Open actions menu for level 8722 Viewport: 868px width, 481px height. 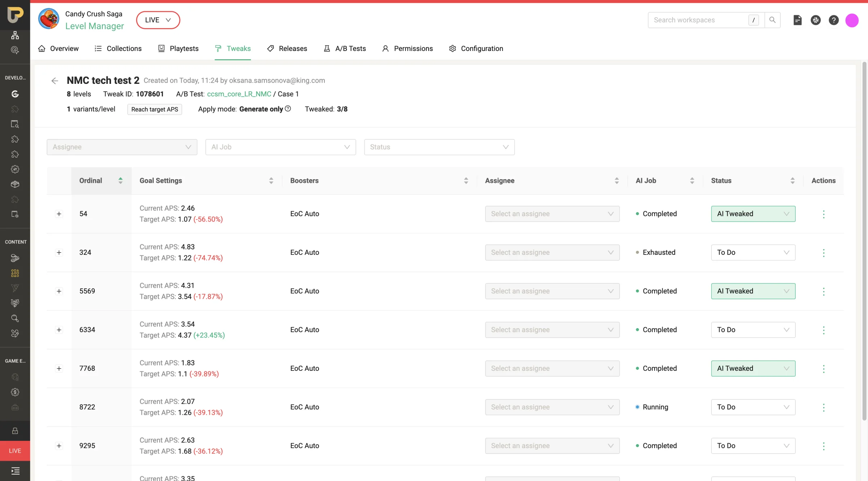(824, 407)
